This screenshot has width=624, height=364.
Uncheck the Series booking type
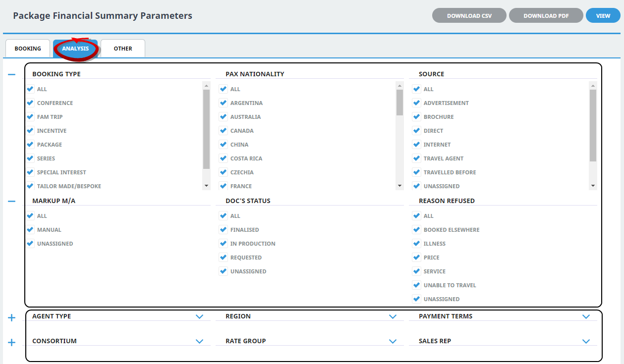click(30, 158)
